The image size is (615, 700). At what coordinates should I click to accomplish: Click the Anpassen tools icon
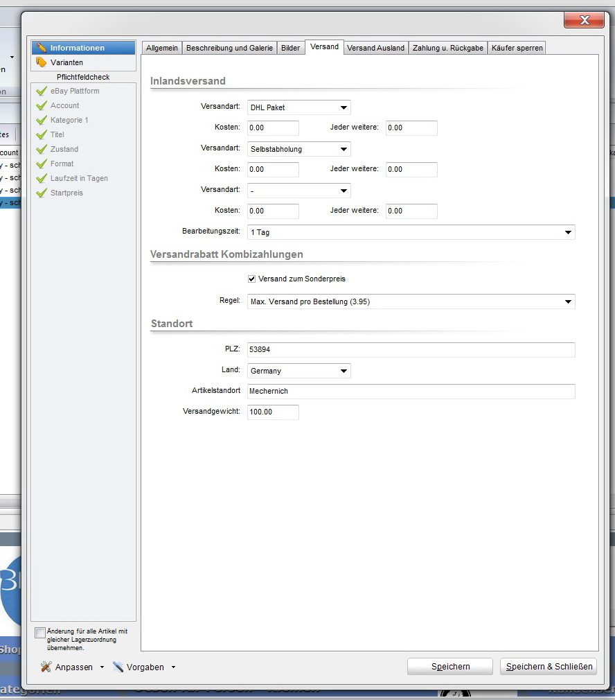click(46, 667)
